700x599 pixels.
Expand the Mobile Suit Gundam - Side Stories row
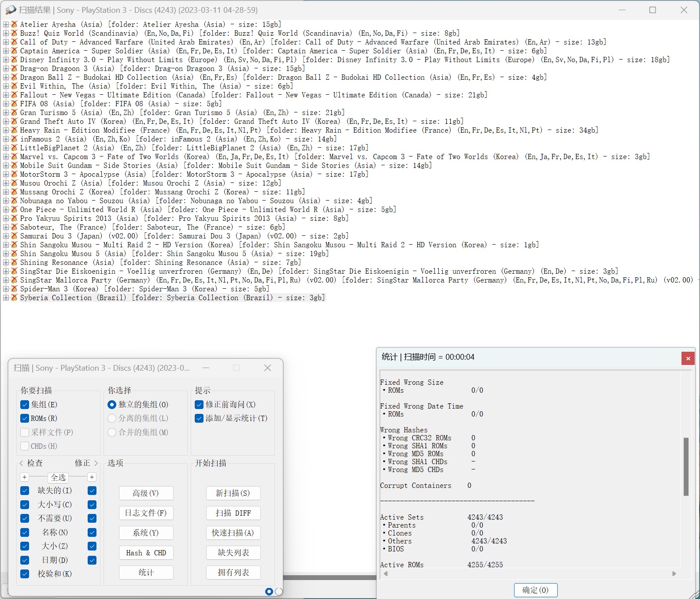[6, 166]
